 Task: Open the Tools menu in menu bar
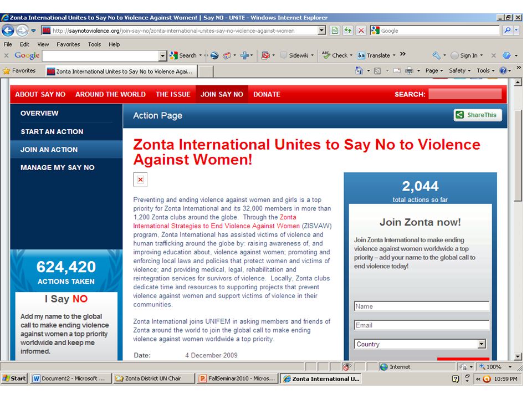coord(94,44)
